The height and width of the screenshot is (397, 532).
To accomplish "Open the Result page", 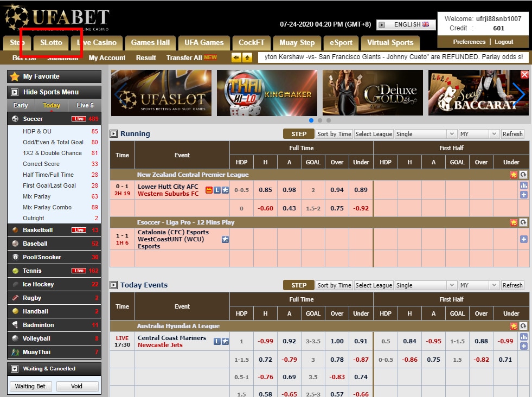I will click(146, 58).
